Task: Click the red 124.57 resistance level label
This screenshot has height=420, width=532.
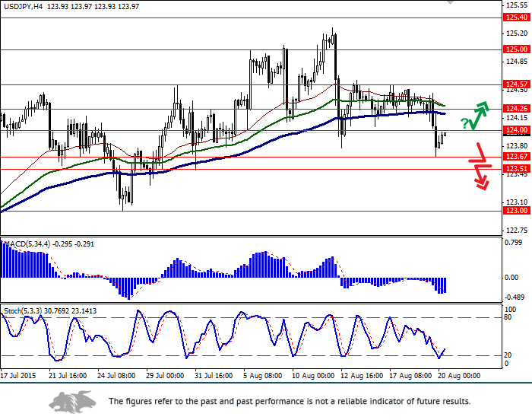Action: point(516,84)
